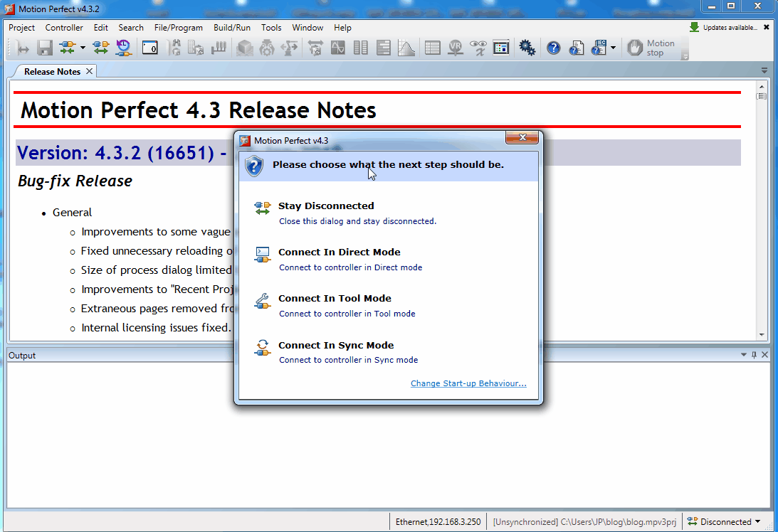778x532 pixels.
Task: Click the colored window panel icon
Action: 501,48
